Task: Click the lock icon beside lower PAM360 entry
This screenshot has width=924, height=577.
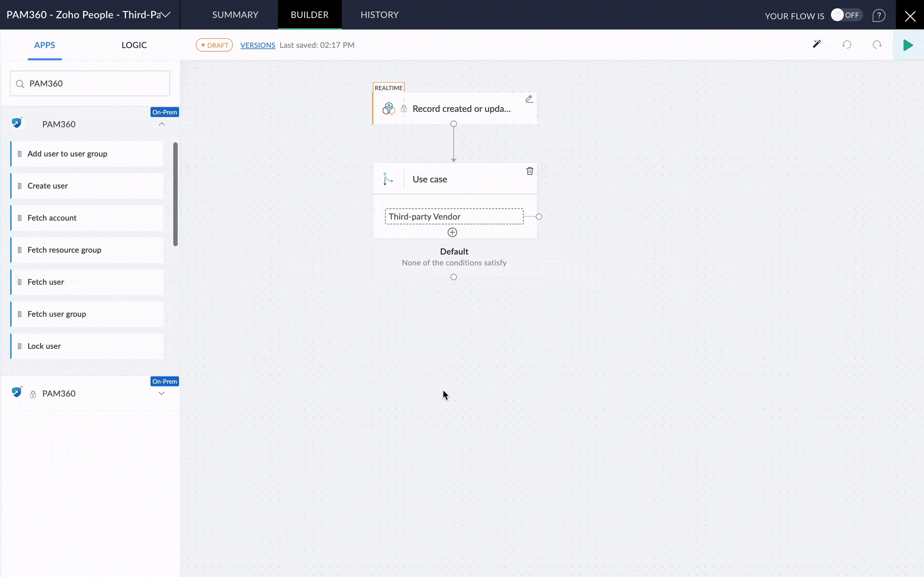Action: [x=32, y=394]
